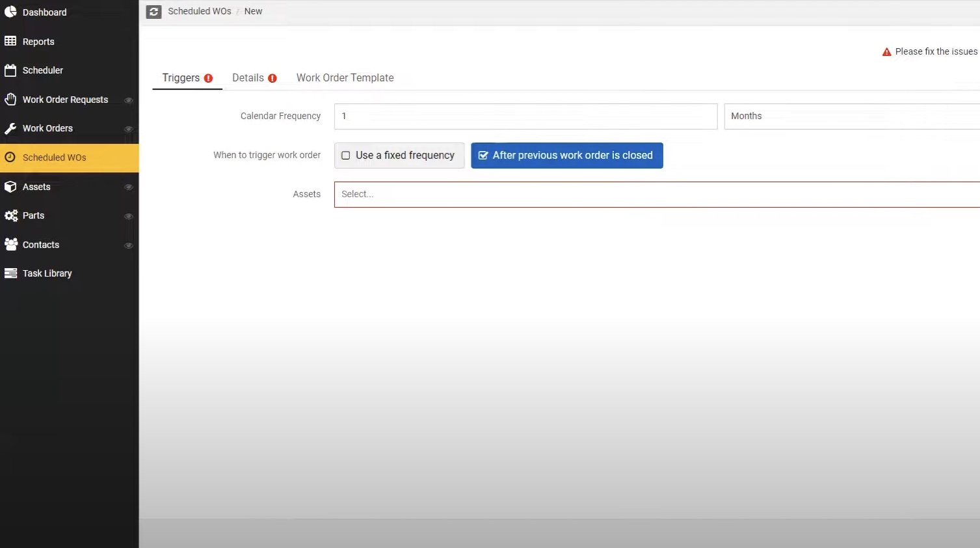Open the Work Orders section
This screenshot has width=980, height=548.
point(47,128)
